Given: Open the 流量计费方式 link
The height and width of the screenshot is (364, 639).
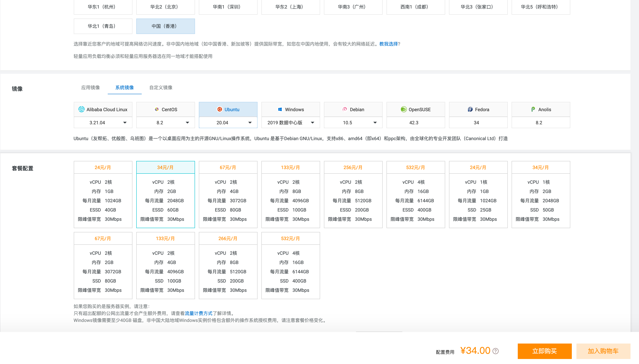Looking at the screenshot, I should (198, 313).
